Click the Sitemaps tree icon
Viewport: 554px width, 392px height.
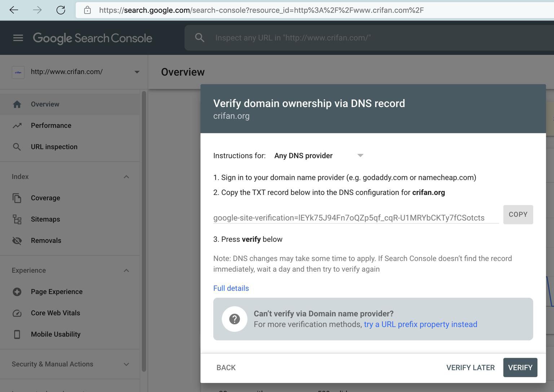pyautogui.click(x=17, y=219)
